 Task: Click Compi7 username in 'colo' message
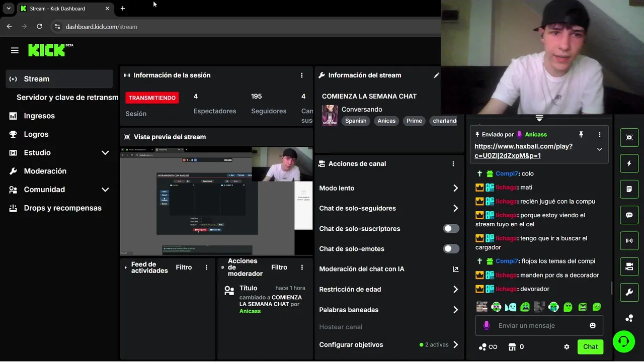[x=507, y=173]
